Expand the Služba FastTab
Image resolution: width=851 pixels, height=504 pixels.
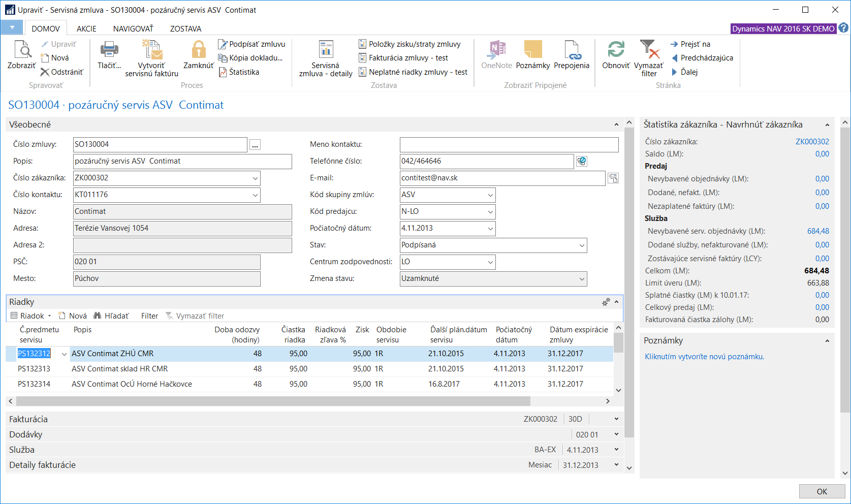[616, 450]
